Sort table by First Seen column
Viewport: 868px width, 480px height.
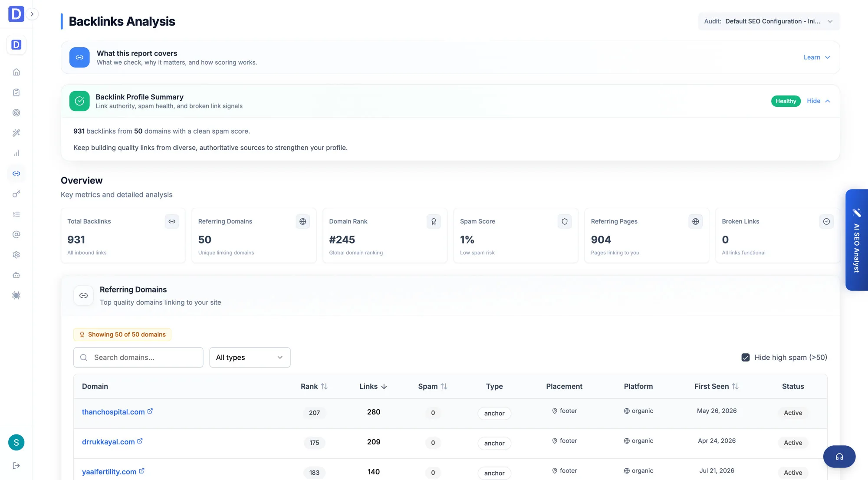coord(717,386)
